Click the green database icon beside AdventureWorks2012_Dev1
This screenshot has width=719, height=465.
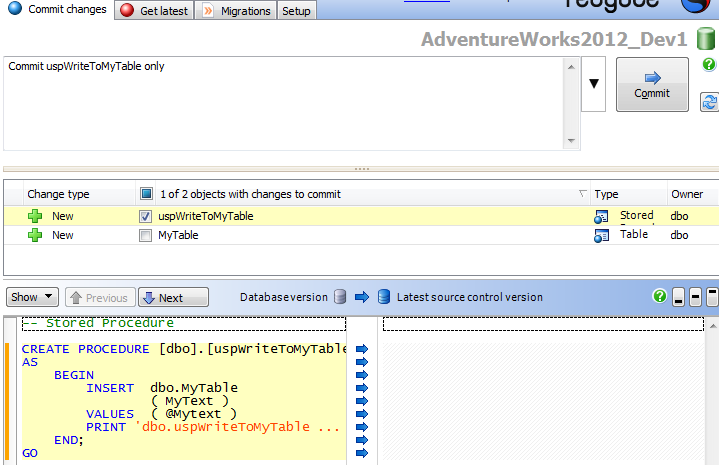click(706, 39)
